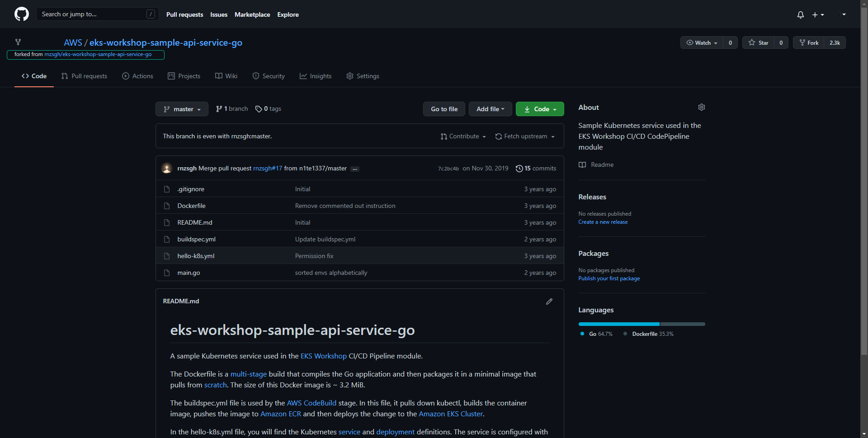Viewport: 868px width, 438px height.
Task: View the 0 tags list
Action: (268, 108)
